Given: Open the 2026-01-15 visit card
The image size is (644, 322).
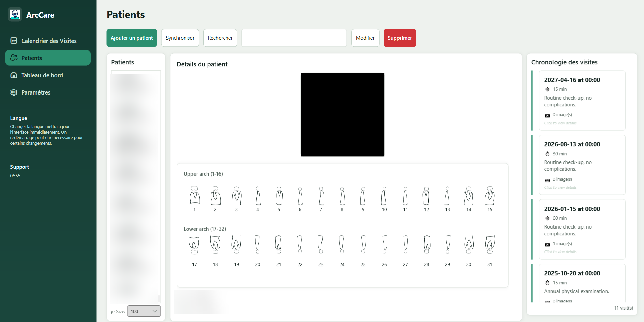Looking at the screenshot, I should coord(582,229).
